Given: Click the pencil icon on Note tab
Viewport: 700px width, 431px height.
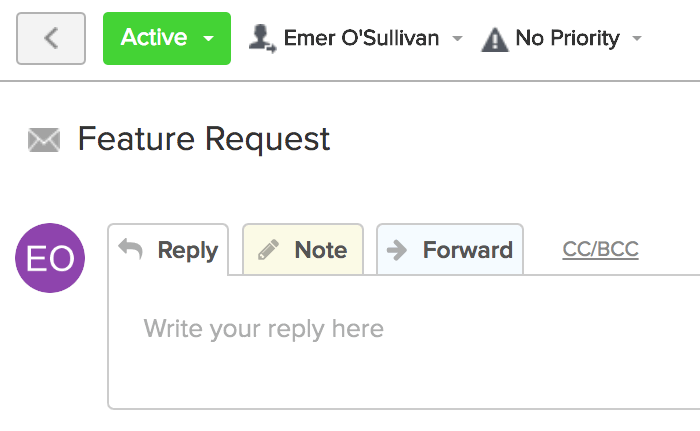Looking at the screenshot, I should click(x=268, y=250).
